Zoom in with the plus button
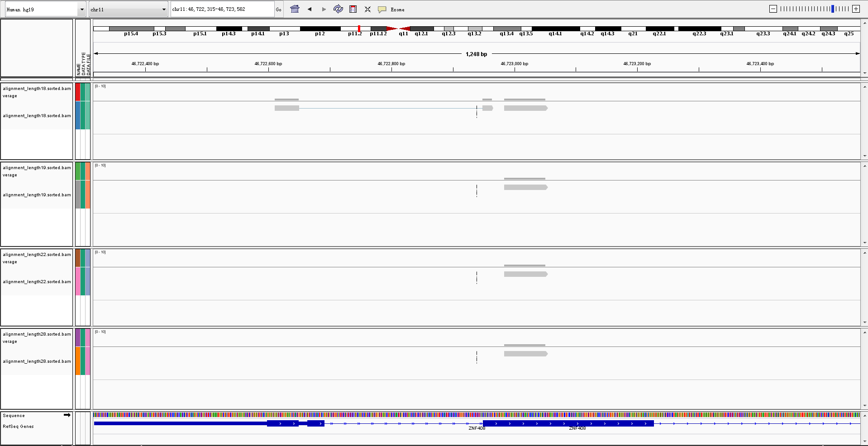The height and width of the screenshot is (446, 868). point(856,9)
